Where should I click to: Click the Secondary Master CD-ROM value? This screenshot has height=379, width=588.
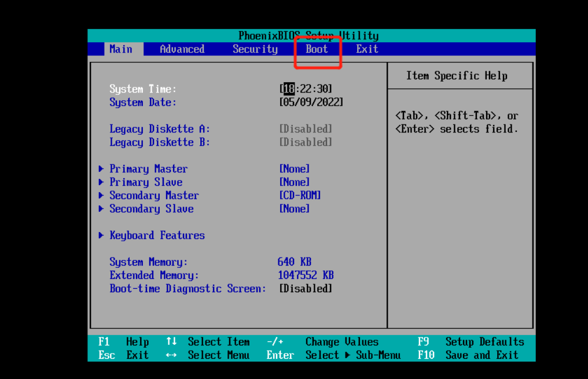click(x=300, y=196)
